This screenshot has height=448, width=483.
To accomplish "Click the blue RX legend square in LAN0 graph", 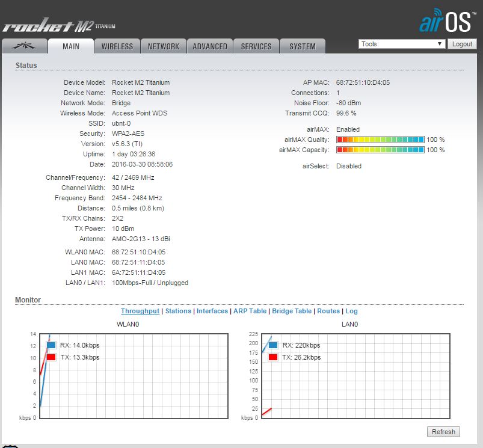I will [273, 345].
